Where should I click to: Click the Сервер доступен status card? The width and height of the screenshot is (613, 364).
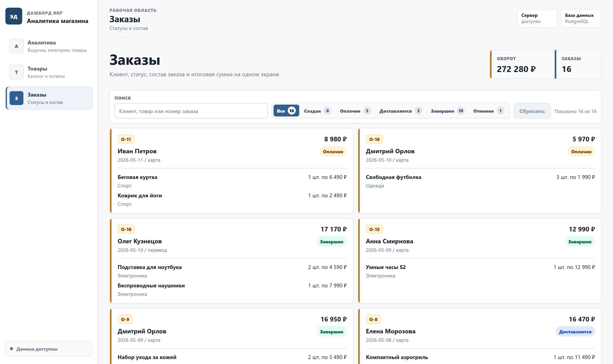point(537,18)
